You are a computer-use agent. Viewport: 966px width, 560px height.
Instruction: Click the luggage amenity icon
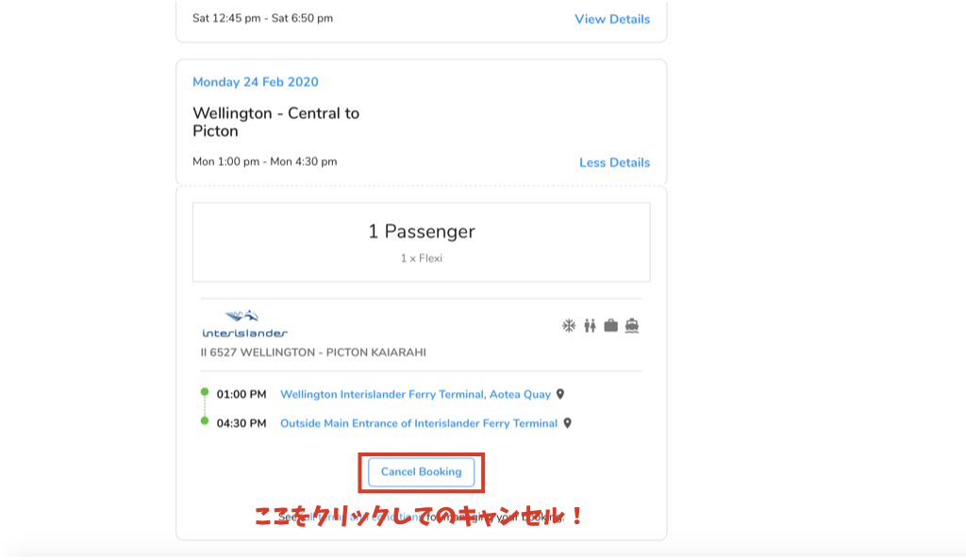click(611, 324)
